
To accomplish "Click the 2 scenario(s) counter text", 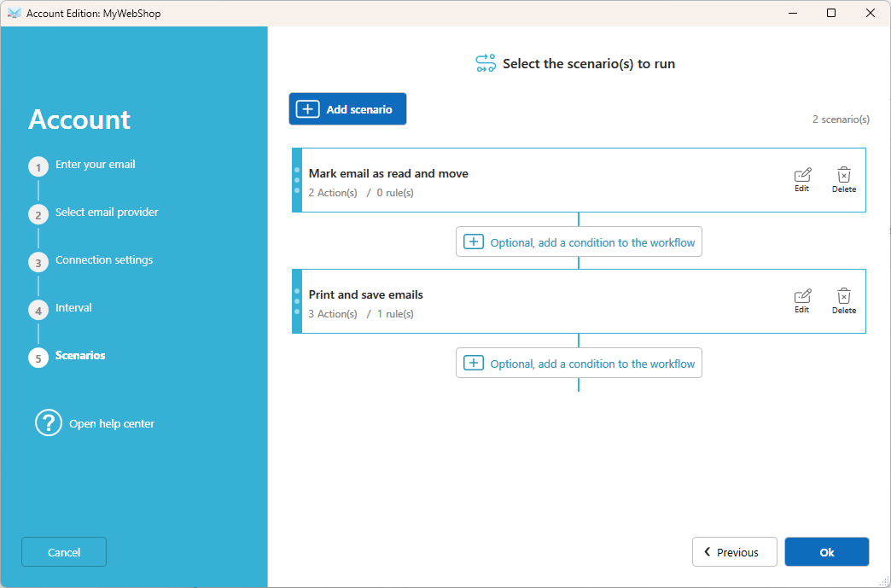I will (x=841, y=119).
